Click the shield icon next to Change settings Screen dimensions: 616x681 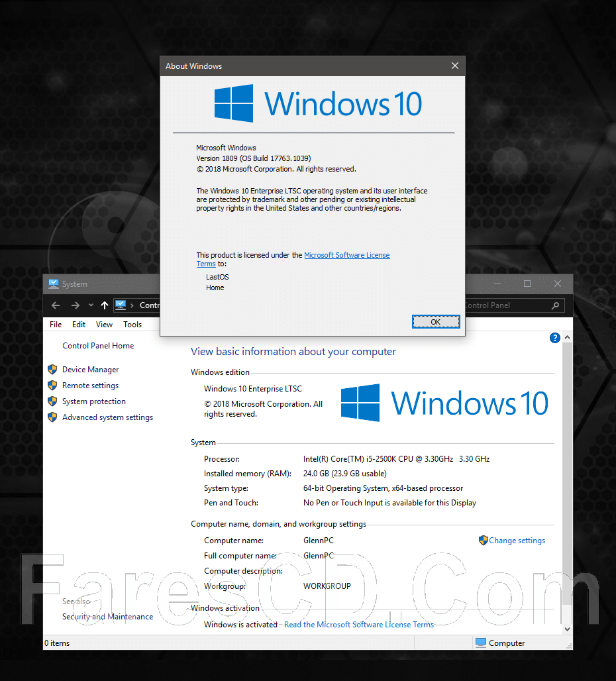483,541
